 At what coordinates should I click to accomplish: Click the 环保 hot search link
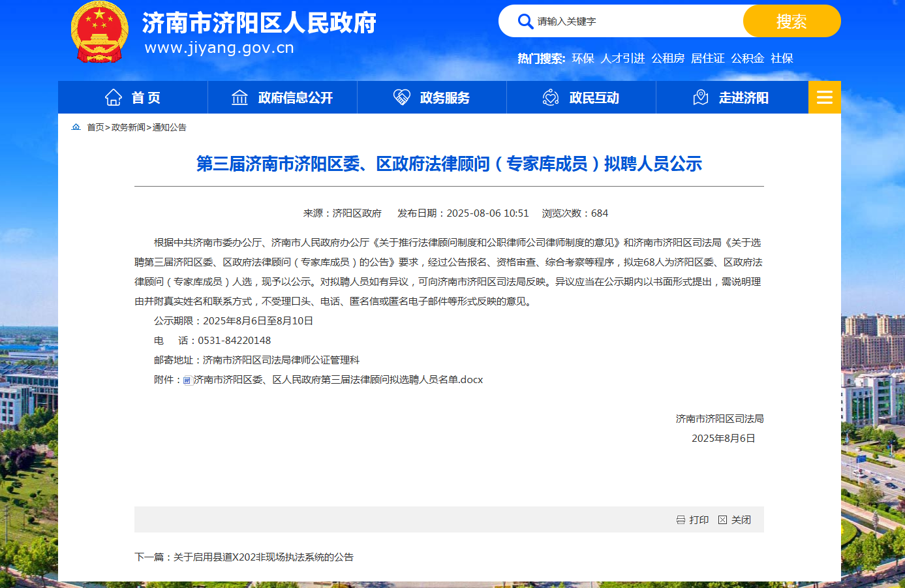coord(583,59)
